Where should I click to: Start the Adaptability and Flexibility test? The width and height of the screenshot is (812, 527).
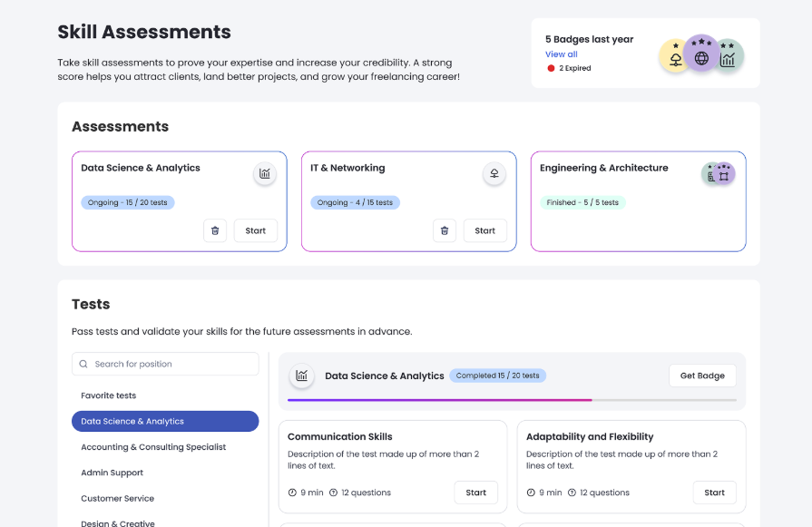point(715,493)
